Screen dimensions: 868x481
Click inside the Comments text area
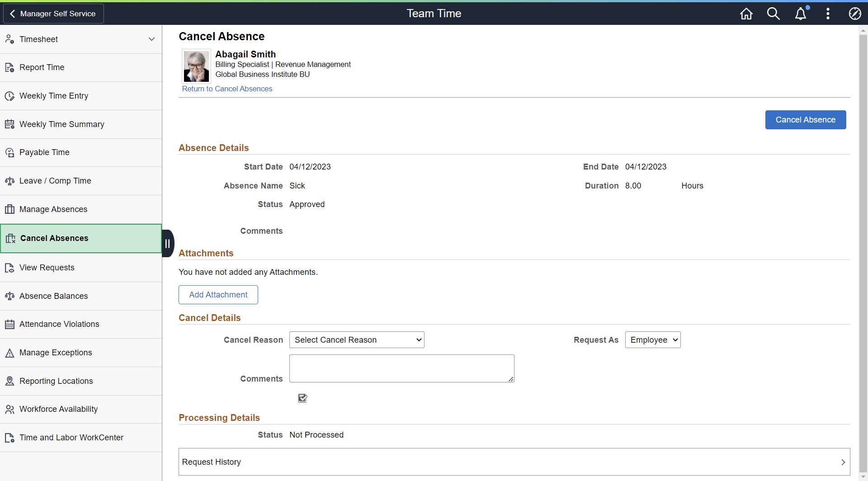(x=401, y=368)
